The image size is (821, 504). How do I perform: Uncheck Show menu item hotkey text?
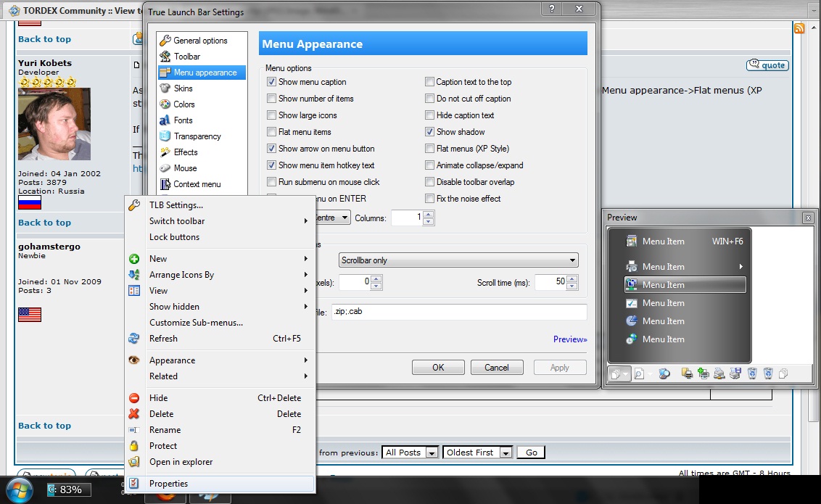(271, 165)
